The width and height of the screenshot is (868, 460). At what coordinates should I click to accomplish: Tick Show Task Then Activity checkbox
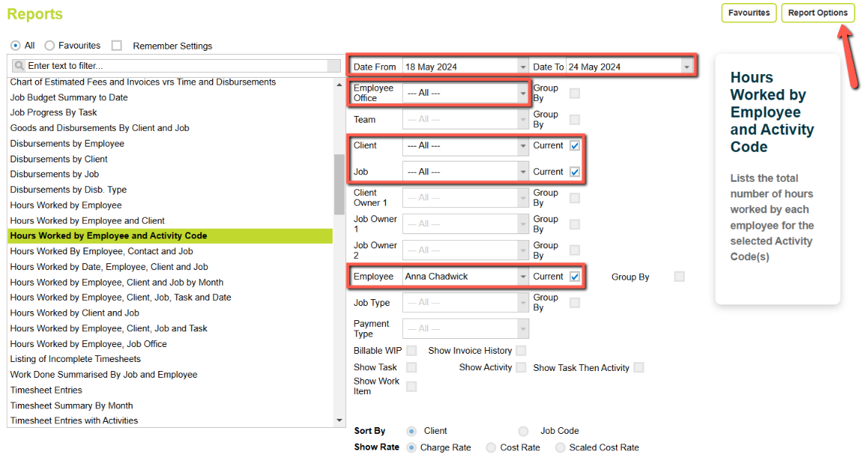point(638,367)
